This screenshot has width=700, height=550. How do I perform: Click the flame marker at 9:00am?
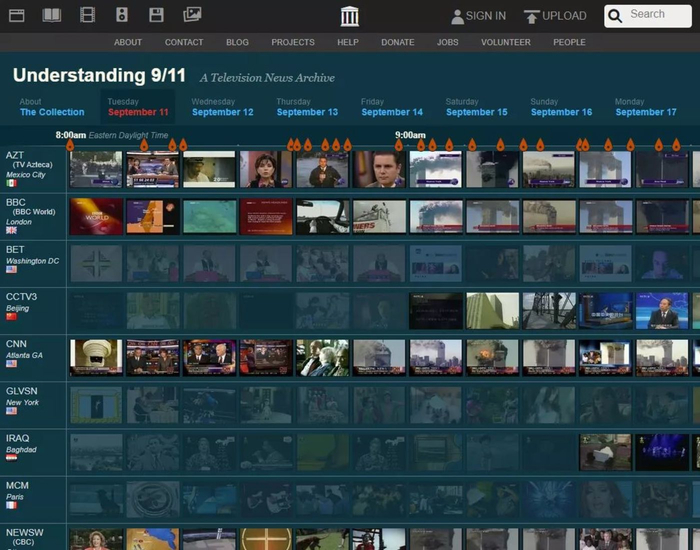click(x=400, y=146)
